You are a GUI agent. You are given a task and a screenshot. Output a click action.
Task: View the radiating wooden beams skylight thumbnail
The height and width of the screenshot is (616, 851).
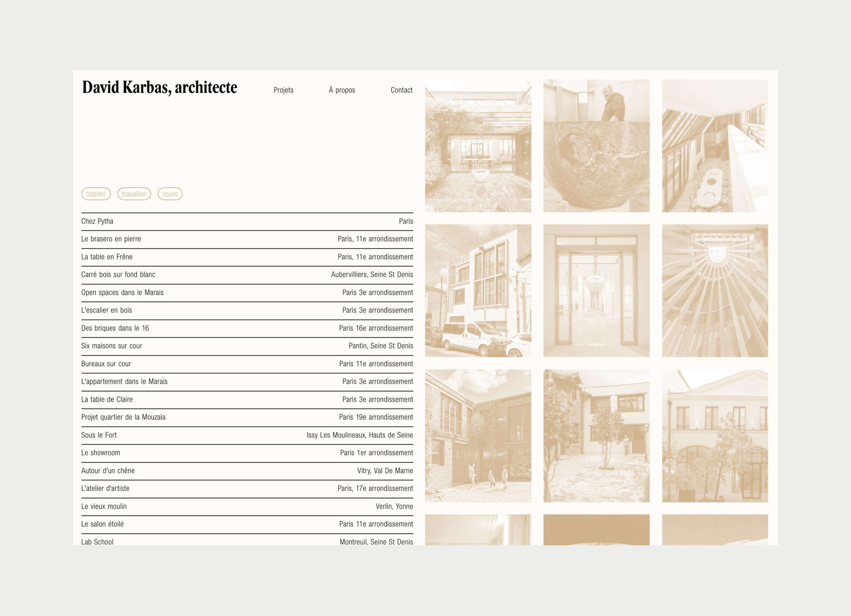click(715, 291)
